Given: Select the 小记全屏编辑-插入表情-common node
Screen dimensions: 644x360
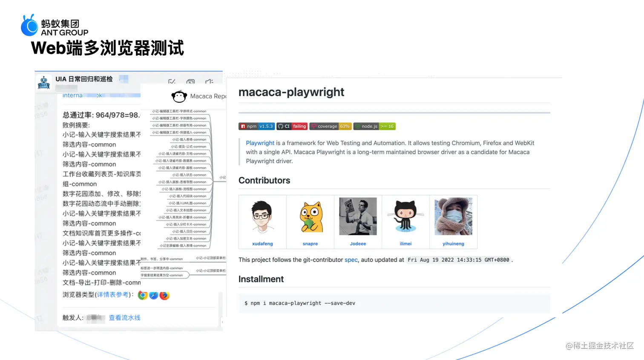Looking at the screenshot, I should coord(183,246).
